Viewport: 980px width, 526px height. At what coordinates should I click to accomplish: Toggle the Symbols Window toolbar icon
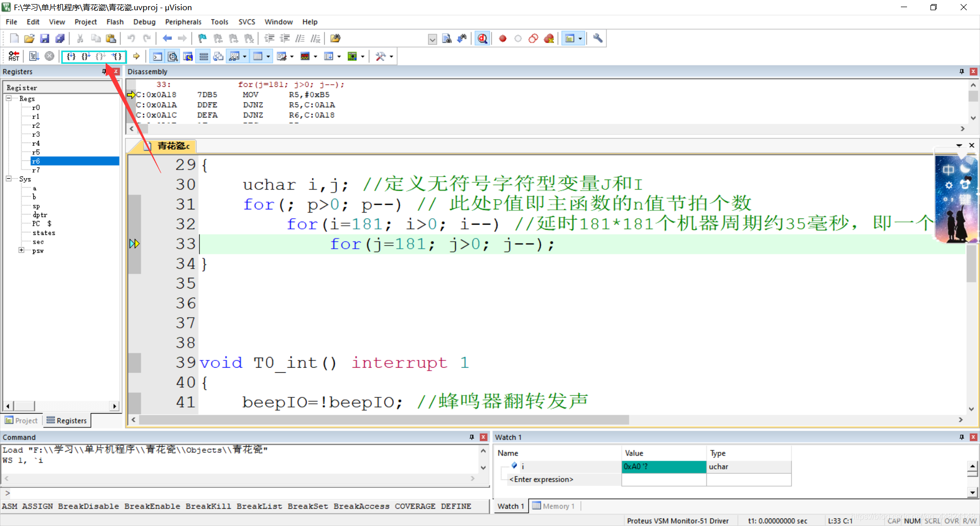[x=188, y=56]
